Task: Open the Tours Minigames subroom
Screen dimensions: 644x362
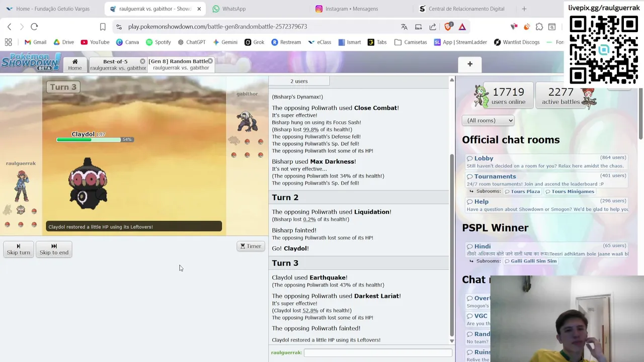Action: (570, 192)
